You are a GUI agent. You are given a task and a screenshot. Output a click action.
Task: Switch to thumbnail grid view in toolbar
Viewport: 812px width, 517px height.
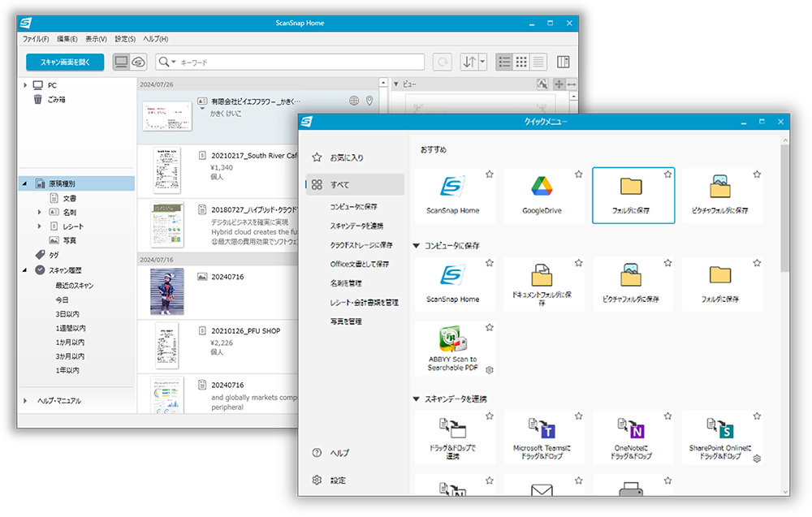[521, 62]
